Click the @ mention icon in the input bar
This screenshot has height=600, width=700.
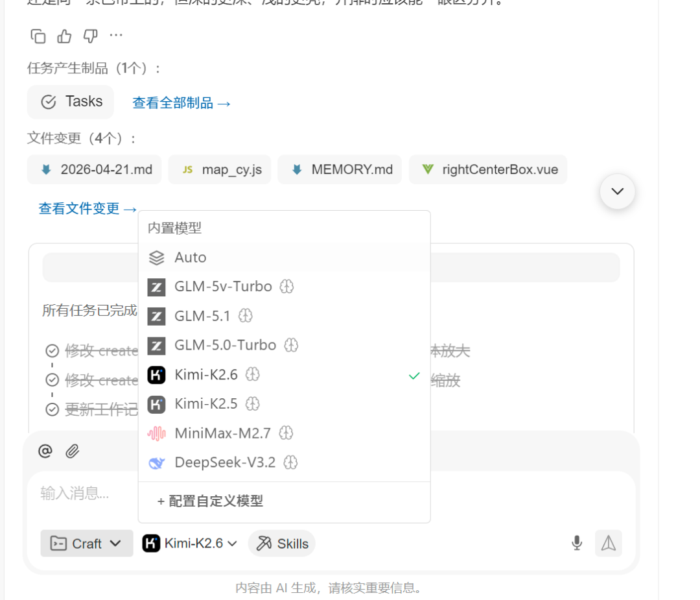pyautogui.click(x=45, y=450)
